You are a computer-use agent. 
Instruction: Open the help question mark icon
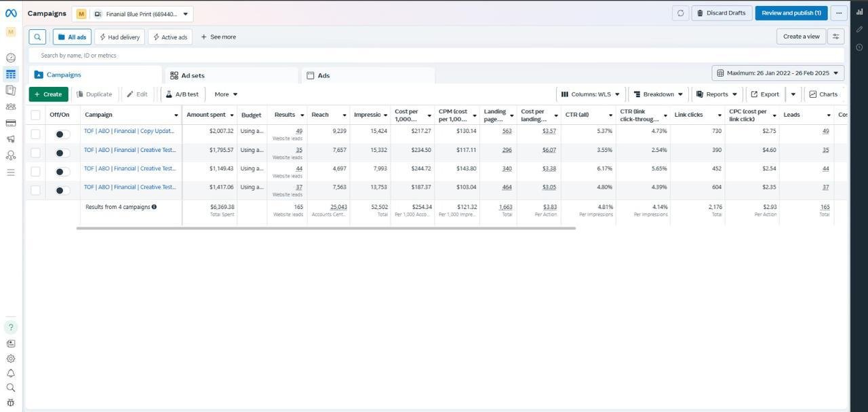point(10,326)
